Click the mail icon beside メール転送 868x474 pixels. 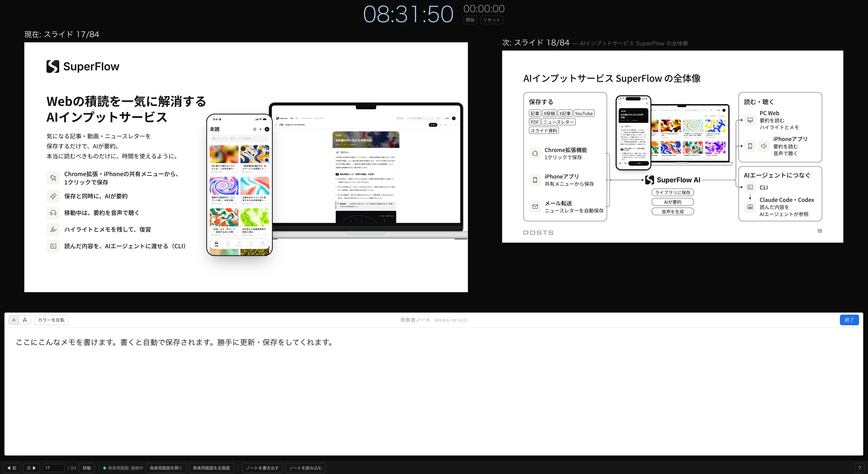[535, 206]
